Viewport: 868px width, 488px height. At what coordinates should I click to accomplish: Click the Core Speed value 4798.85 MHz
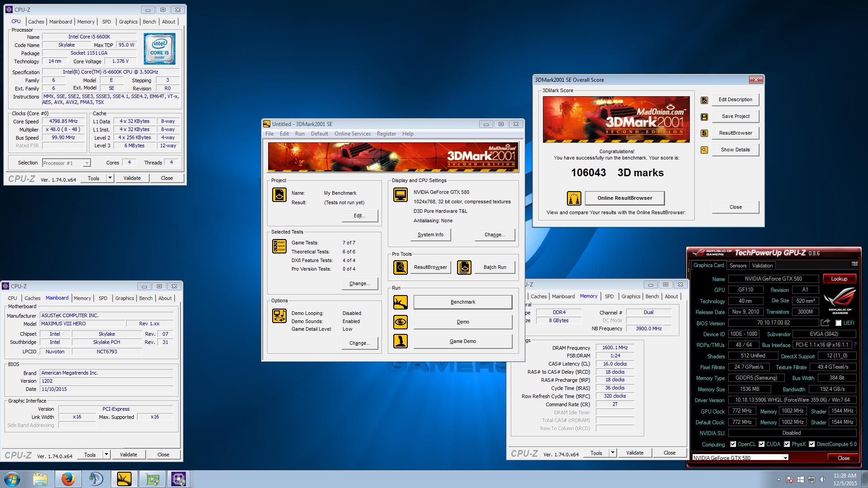pyautogui.click(x=63, y=122)
